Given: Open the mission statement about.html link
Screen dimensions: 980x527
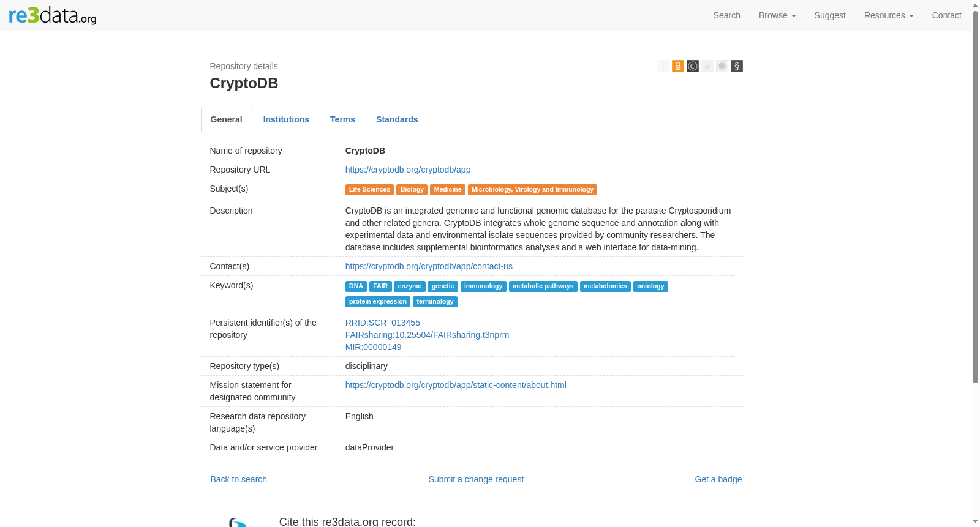Looking at the screenshot, I should [x=456, y=385].
